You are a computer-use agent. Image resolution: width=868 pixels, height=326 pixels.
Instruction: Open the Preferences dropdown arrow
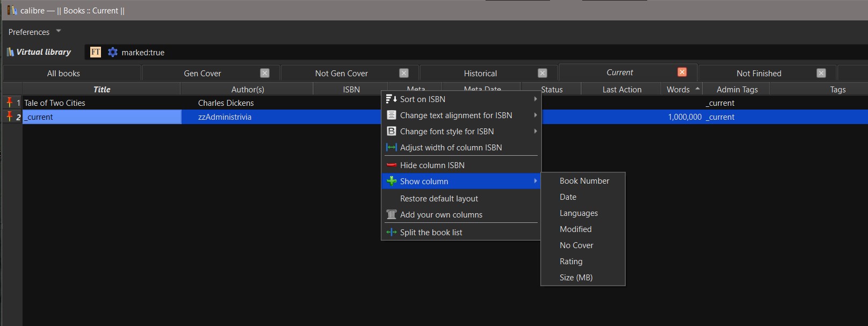click(59, 31)
